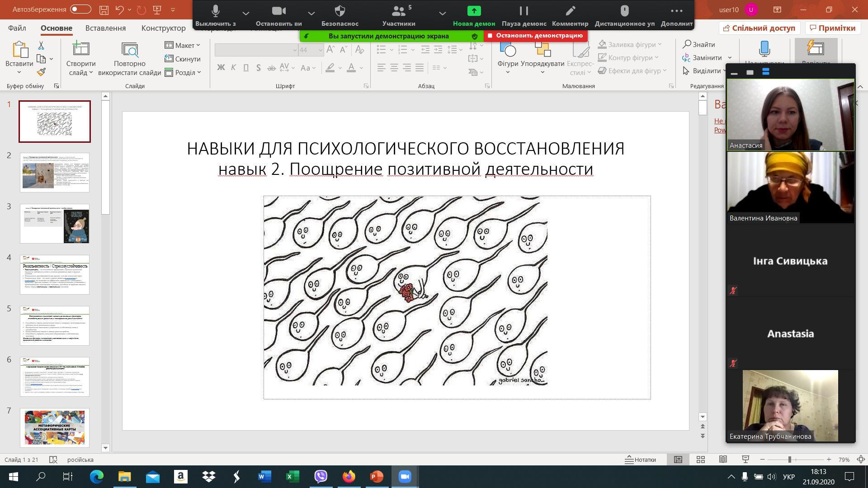Start new screen share in Zoom
Image resolution: width=868 pixels, height=488 pixels.
pyautogui.click(x=474, y=15)
